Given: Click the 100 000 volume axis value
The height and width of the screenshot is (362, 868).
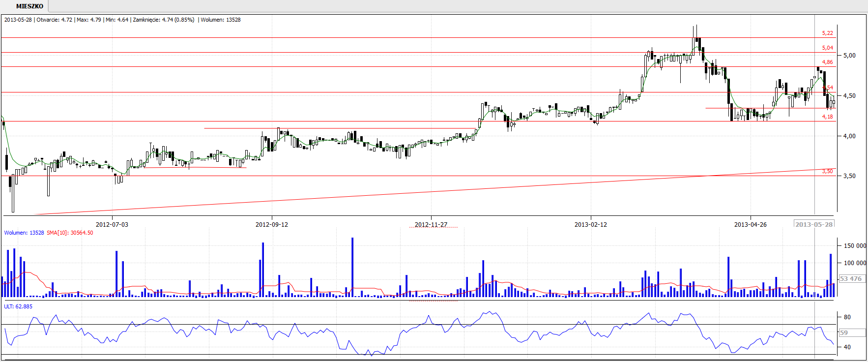Looking at the screenshot, I should 855,263.
